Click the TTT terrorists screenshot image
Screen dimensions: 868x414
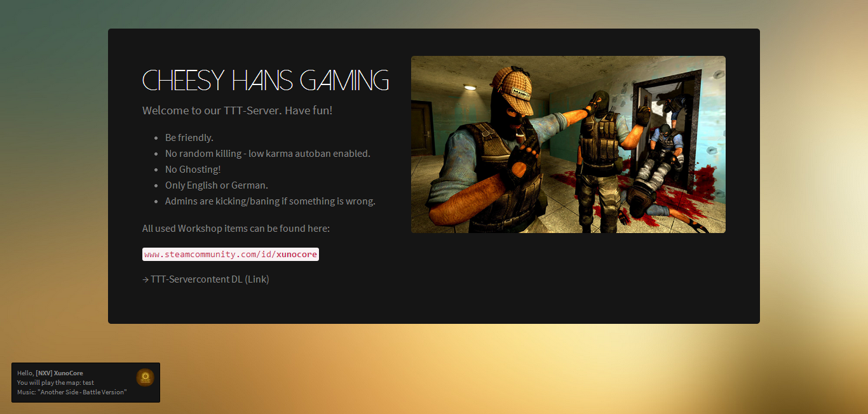[568, 144]
